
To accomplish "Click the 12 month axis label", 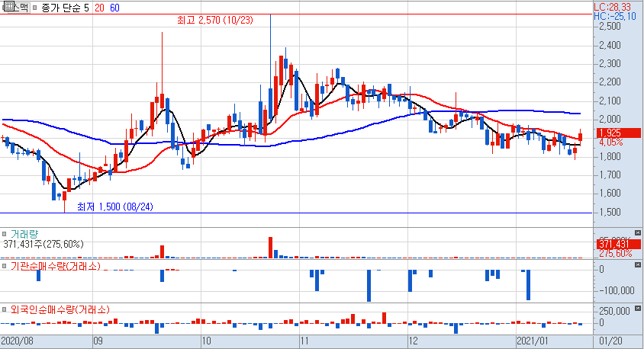I will [x=413, y=341].
